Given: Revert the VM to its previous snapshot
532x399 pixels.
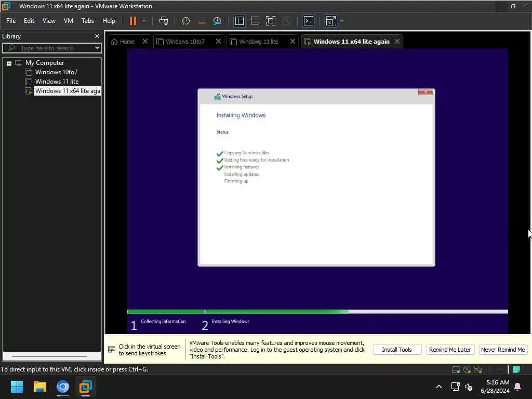Looking at the screenshot, I should click(202, 21).
